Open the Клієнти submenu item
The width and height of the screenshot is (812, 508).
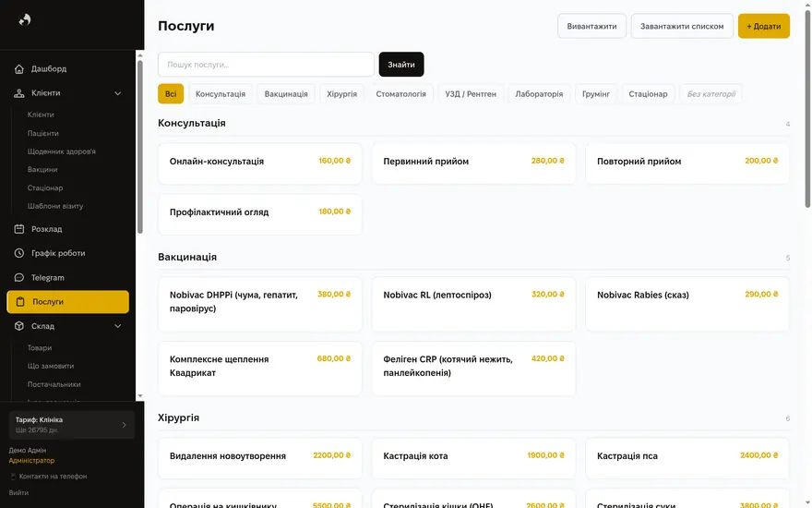click(x=41, y=115)
